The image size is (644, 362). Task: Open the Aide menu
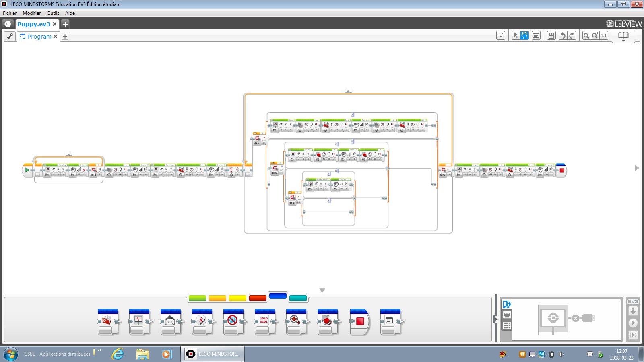pos(70,13)
